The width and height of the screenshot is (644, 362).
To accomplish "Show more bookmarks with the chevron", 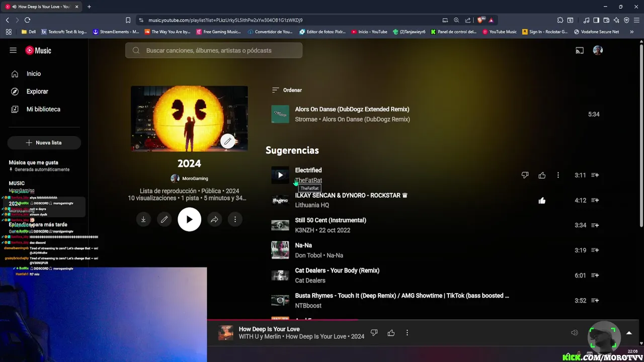I will pyautogui.click(x=631, y=32).
